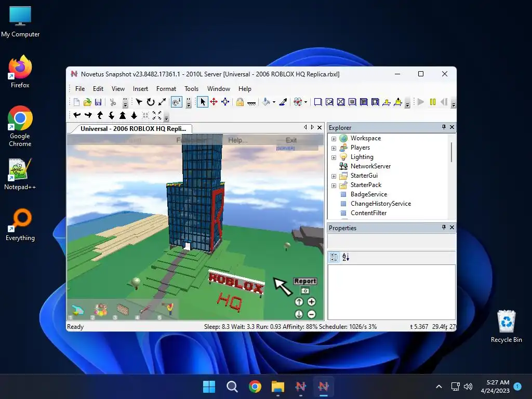Image resolution: width=532 pixels, height=399 pixels.
Task: Select the Studs surface tool
Action: [x=352, y=102]
